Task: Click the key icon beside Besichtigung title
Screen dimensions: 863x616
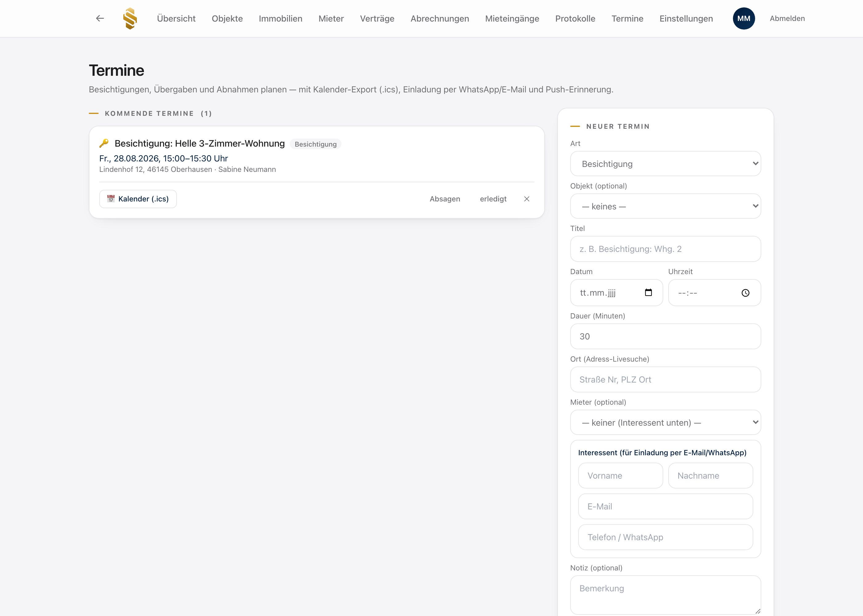Action: coord(104,144)
